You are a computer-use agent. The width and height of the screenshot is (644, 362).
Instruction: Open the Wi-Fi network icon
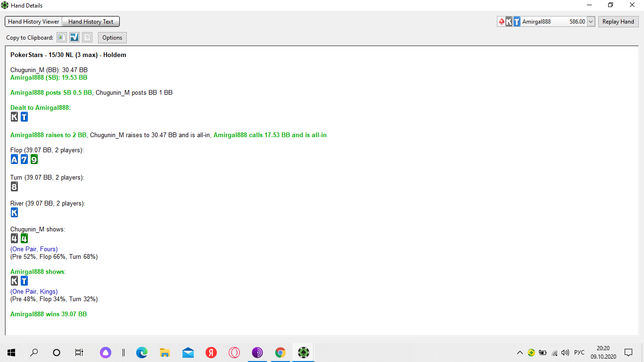pos(555,352)
